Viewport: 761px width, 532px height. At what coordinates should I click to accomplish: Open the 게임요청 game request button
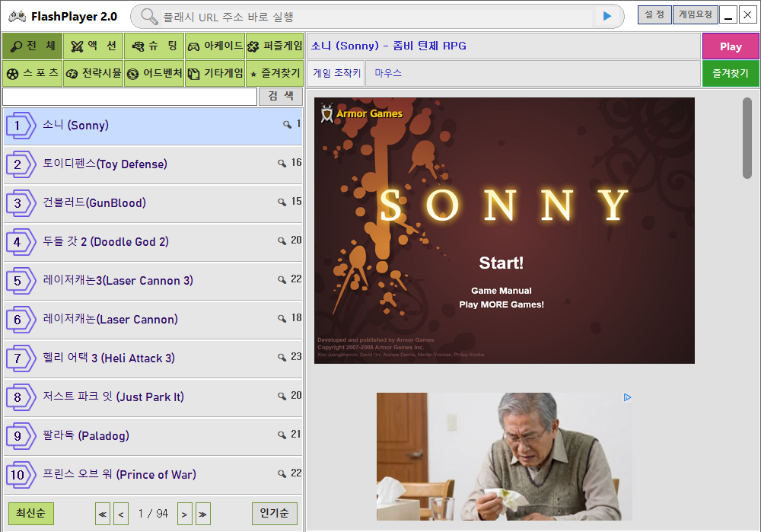[x=695, y=14]
